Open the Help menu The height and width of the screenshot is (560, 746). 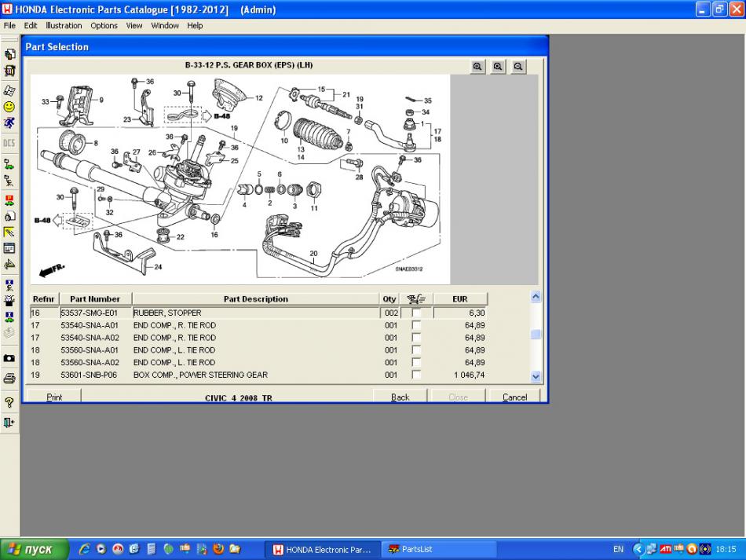(x=195, y=26)
